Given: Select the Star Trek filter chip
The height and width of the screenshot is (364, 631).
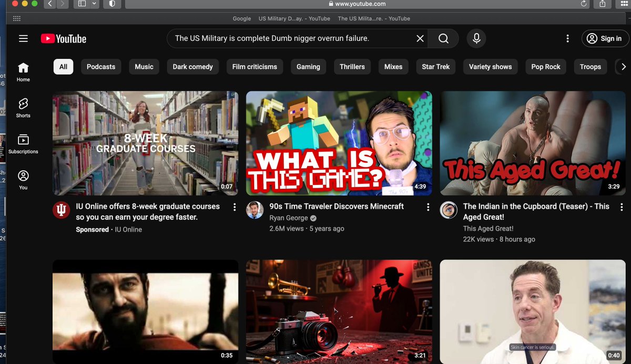Looking at the screenshot, I should [x=436, y=67].
